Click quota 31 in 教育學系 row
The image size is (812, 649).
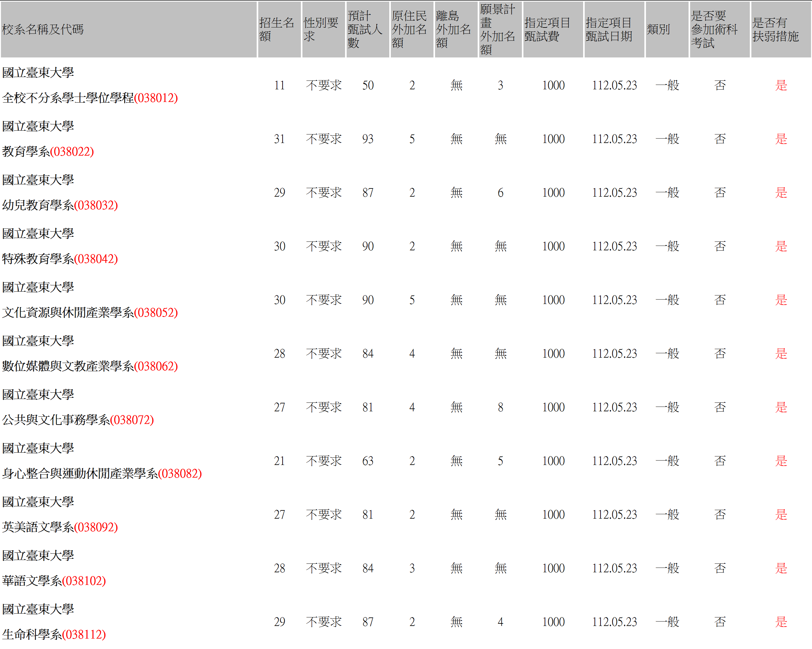(279, 139)
